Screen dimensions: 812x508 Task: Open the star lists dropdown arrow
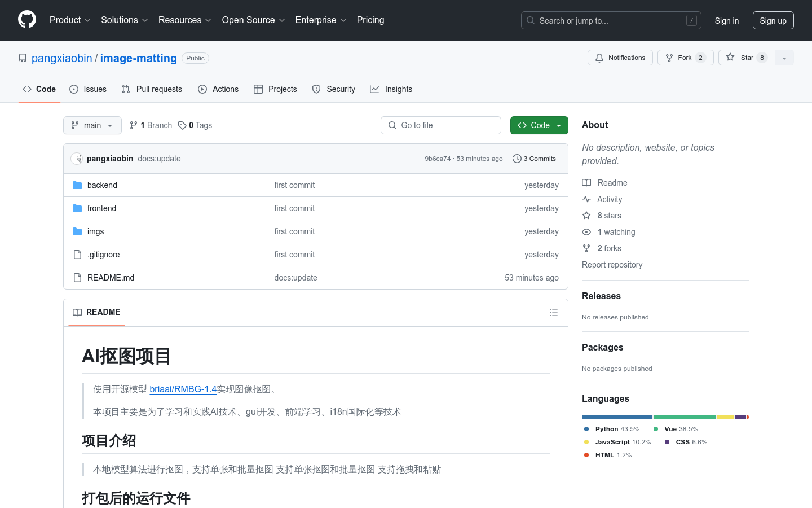coord(784,58)
